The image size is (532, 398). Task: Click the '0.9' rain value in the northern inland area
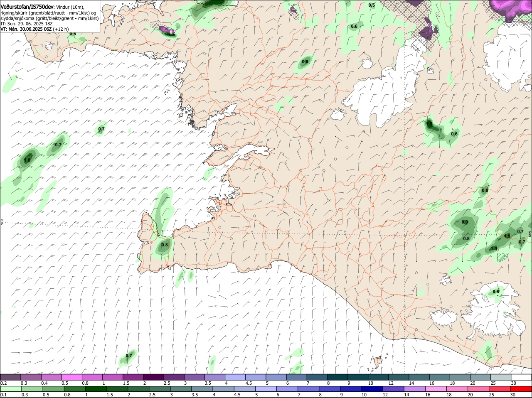point(305,61)
